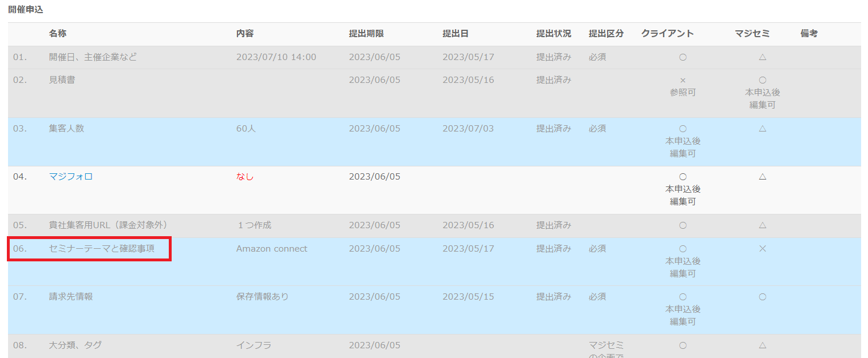Click the セミナーテーマと確認事項 row name
Image resolution: width=868 pixels, height=358 pixels.
101,249
